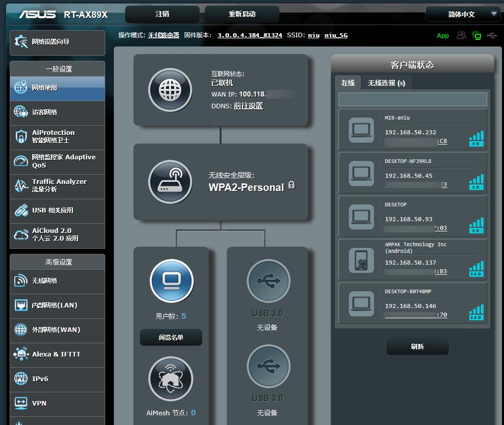Select the 在线 tab in client status
Screen dimensions: 504x425
[x=348, y=83]
